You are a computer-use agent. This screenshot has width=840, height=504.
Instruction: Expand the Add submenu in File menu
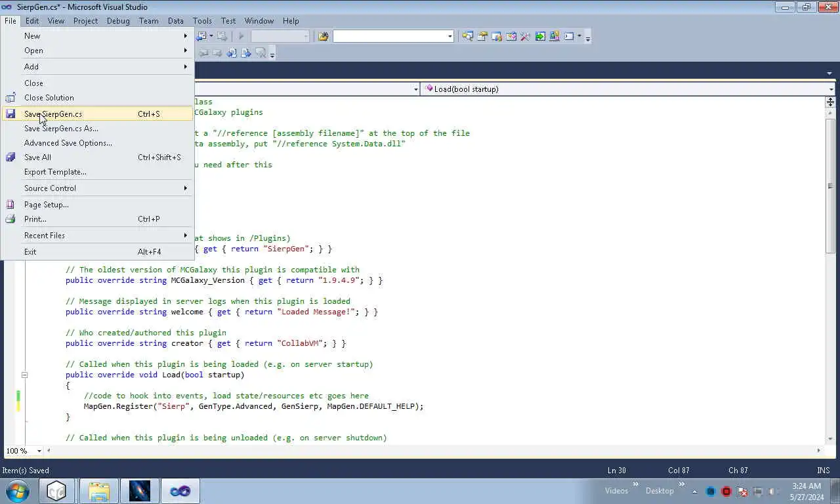[x=98, y=66]
